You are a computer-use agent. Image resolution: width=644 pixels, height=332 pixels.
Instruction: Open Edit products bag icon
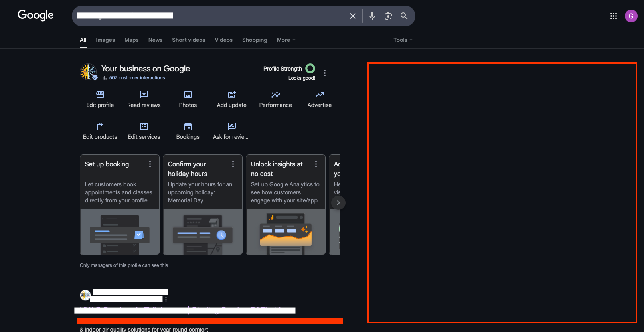[x=100, y=126]
